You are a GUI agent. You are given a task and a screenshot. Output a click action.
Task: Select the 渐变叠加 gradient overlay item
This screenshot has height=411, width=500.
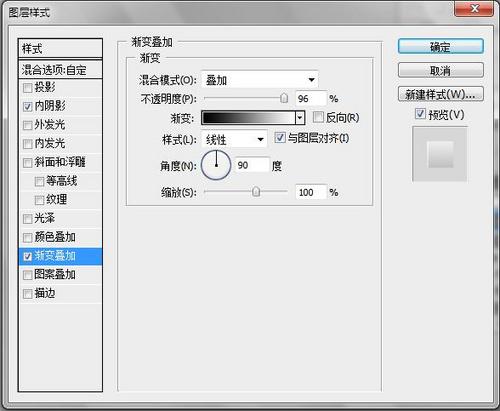[60, 256]
